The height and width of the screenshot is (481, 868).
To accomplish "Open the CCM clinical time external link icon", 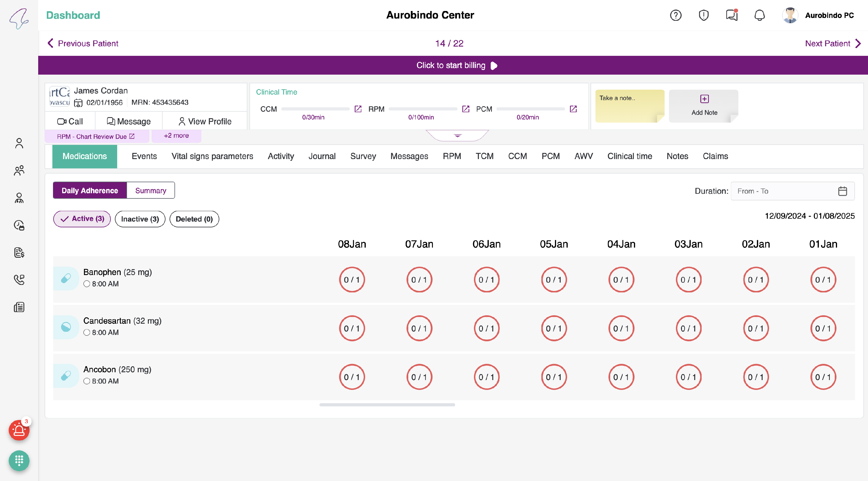I will [x=358, y=109].
